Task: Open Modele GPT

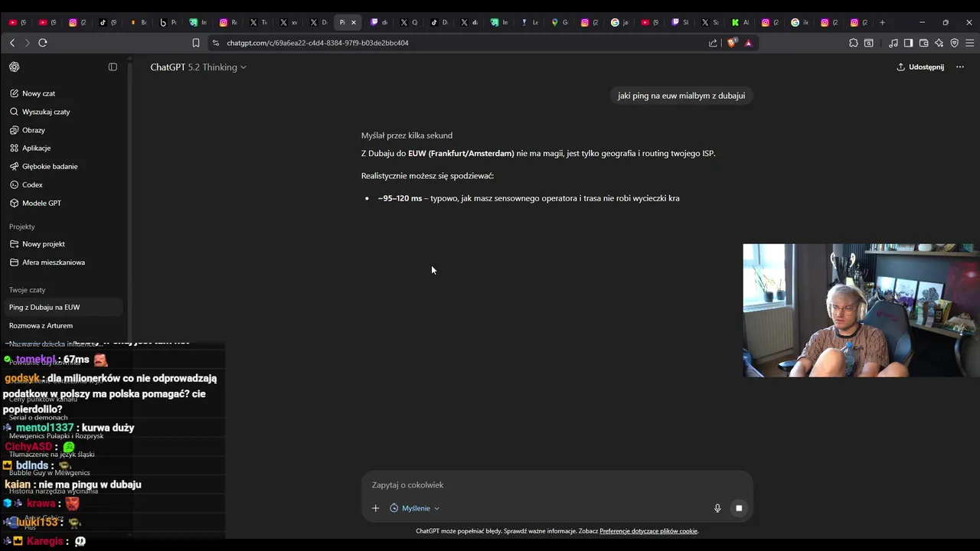Action: (x=41, y=204)
